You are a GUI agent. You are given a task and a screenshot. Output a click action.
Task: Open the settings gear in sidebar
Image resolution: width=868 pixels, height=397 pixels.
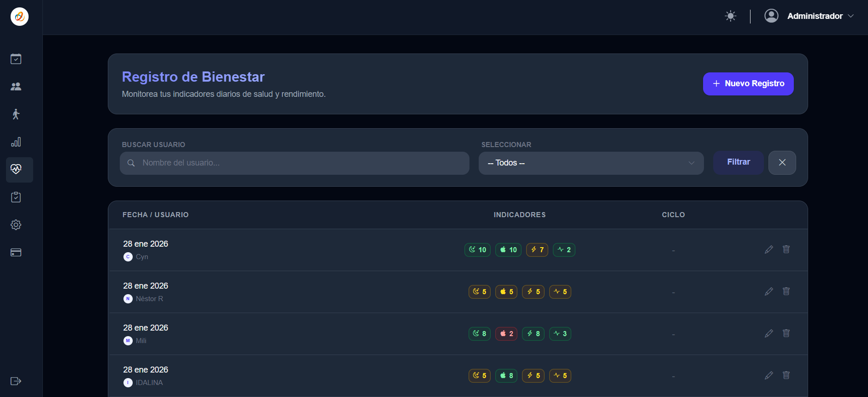pyautogui.click(x=16, y=225)
